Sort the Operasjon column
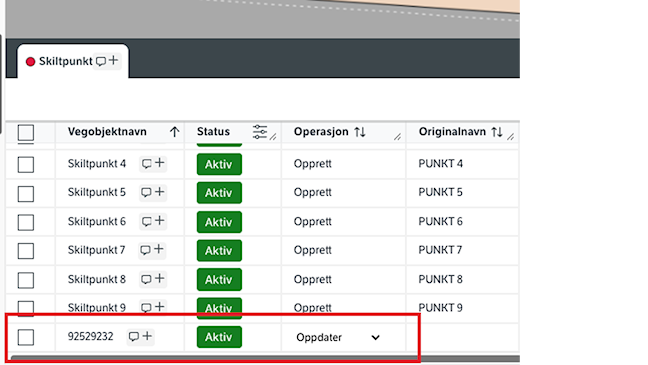Viewport: 648px width, 365px height. click(x=360, y=132)
